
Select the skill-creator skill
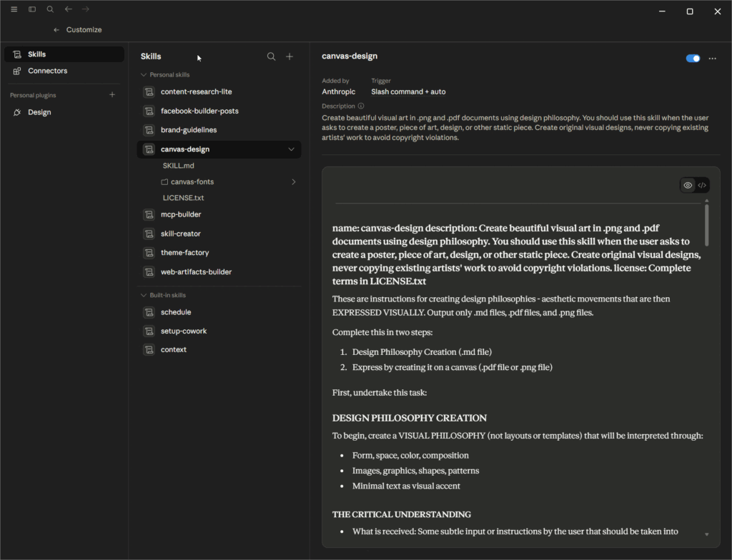pos(219,234)
